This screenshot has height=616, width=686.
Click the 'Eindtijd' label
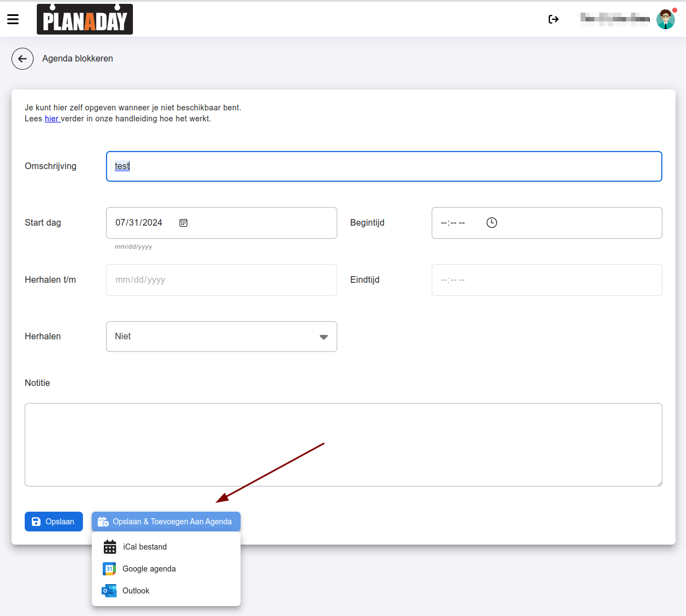(x=365, y=280)
